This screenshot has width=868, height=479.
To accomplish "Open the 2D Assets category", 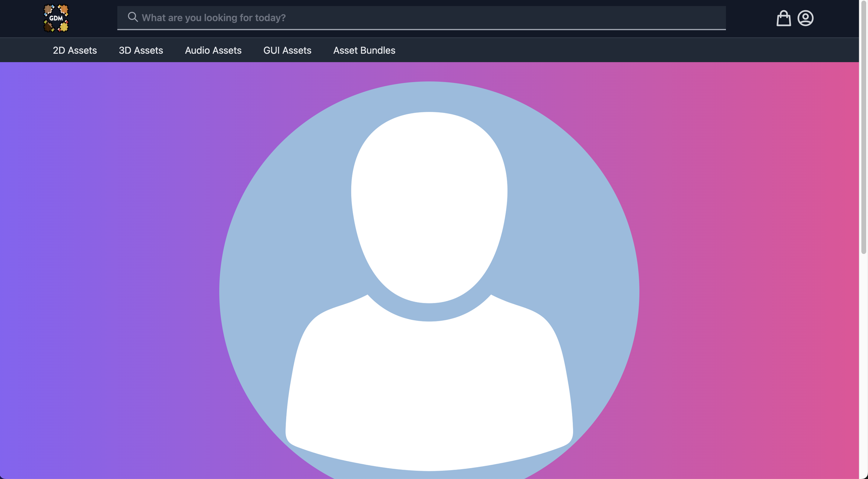I will click(75, 50).
